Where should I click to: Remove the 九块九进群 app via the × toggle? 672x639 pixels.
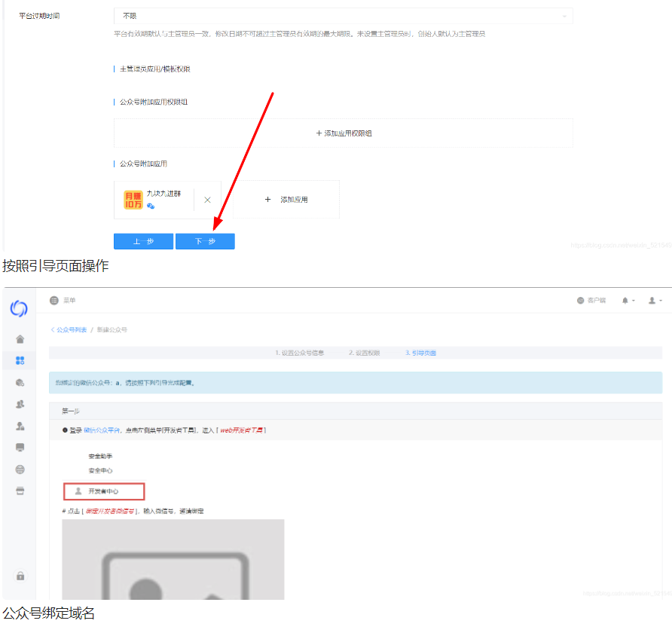207,199
